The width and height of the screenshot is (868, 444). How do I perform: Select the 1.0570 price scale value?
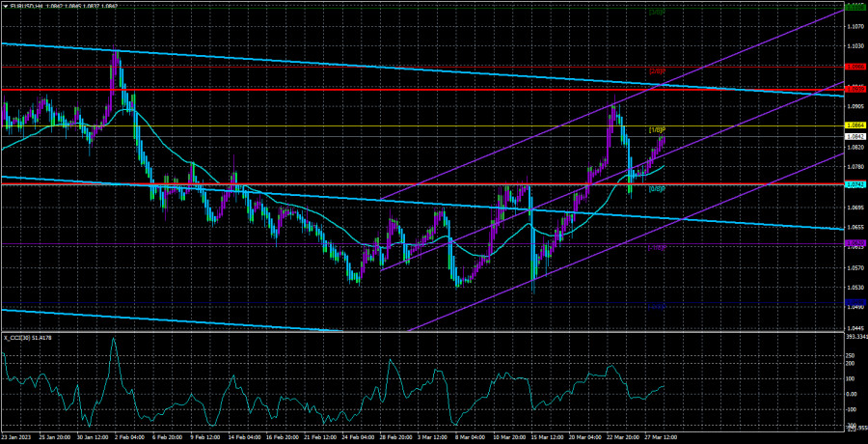(x=855, y=267)
